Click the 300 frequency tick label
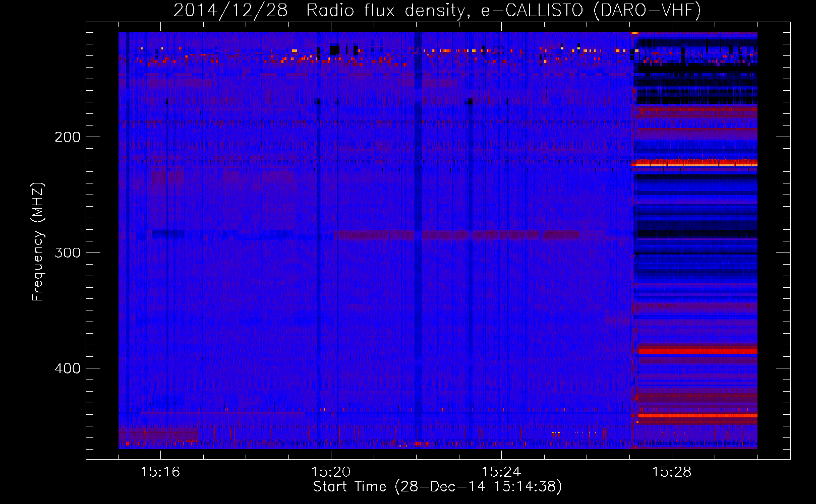816x504 pixels. click(x=67, y=253)
